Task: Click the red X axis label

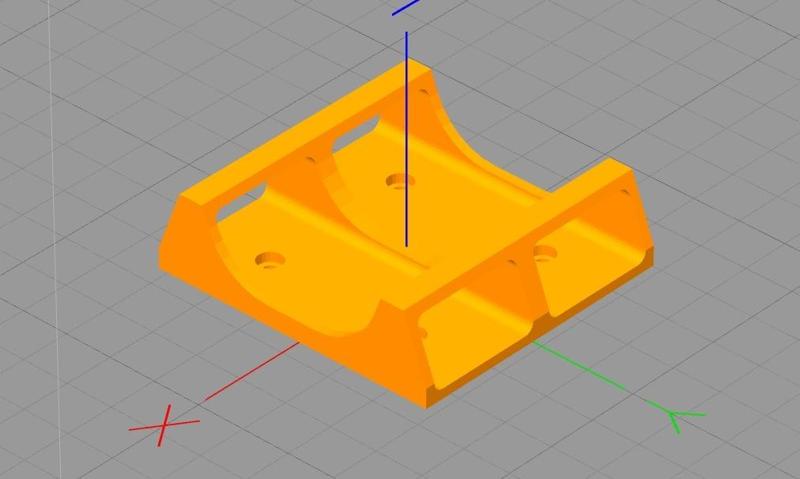Action: click(x=164, y=425)
